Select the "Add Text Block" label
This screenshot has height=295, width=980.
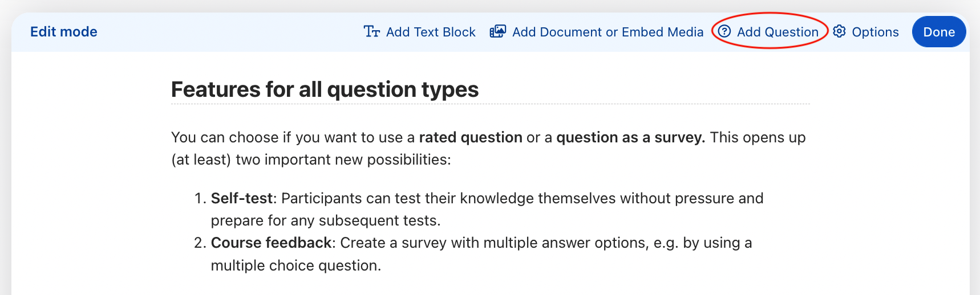pos(431,32)
